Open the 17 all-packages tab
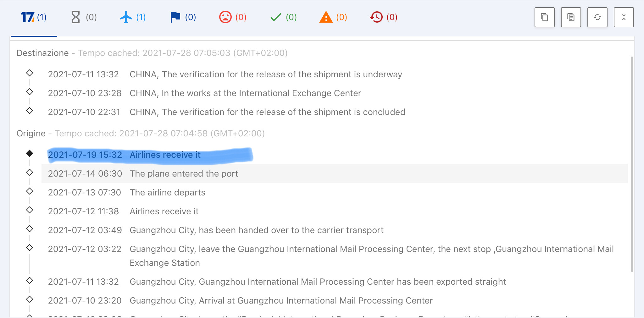 click(34, 17)
